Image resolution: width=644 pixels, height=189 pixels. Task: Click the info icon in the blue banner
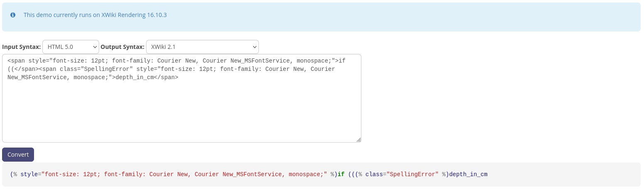pyautogui.click(x=13, y=15)
